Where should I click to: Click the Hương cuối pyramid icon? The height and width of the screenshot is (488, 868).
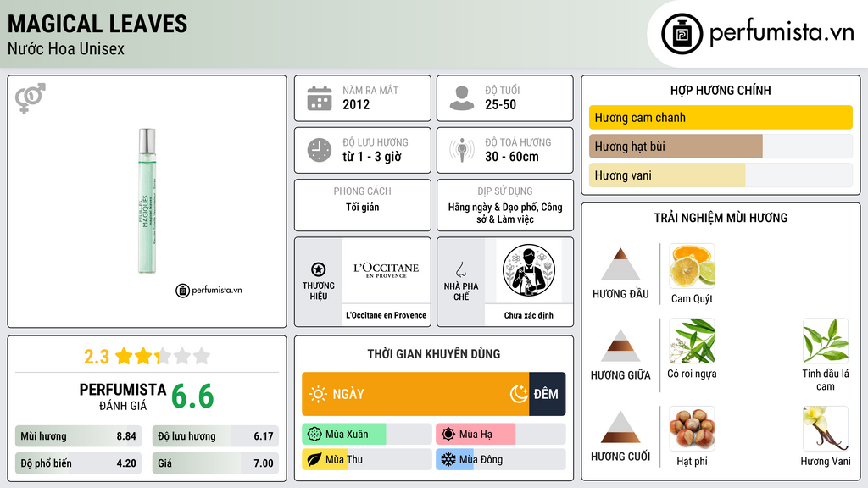[x=620, y=427]
